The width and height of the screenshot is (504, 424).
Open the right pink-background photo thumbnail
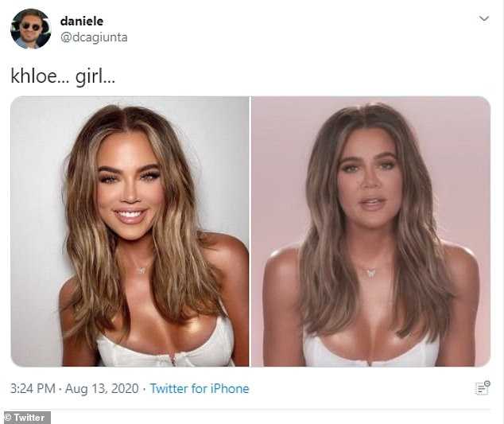[371, 231]
